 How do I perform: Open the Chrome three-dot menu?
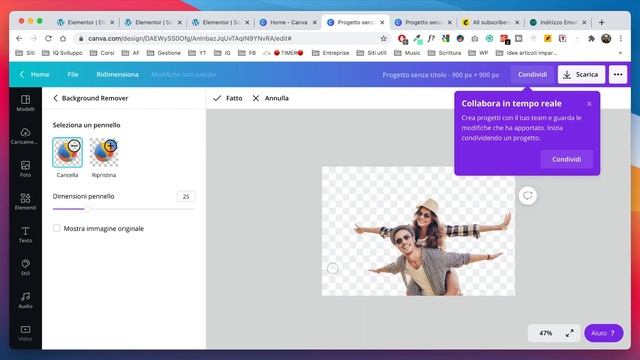[x=620, y=38]
